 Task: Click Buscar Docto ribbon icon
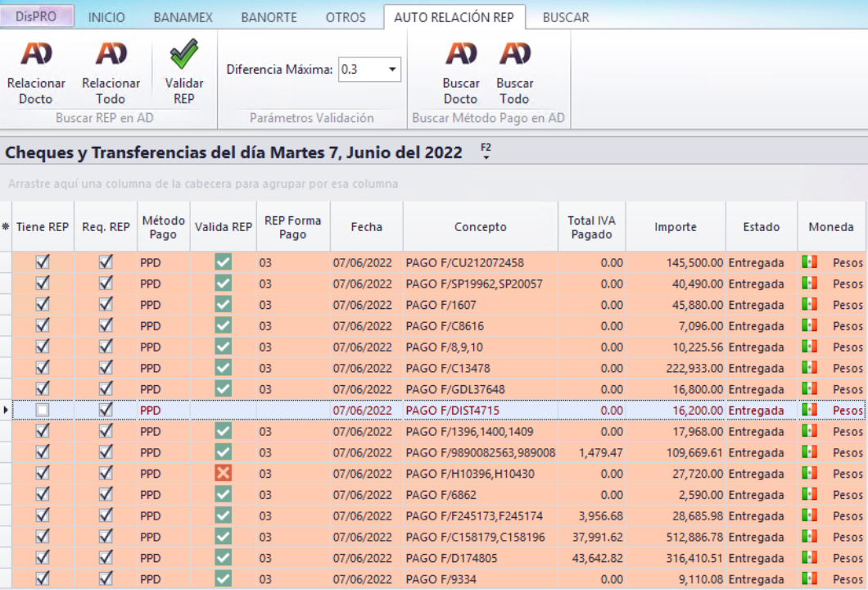(x=461, y=55)
